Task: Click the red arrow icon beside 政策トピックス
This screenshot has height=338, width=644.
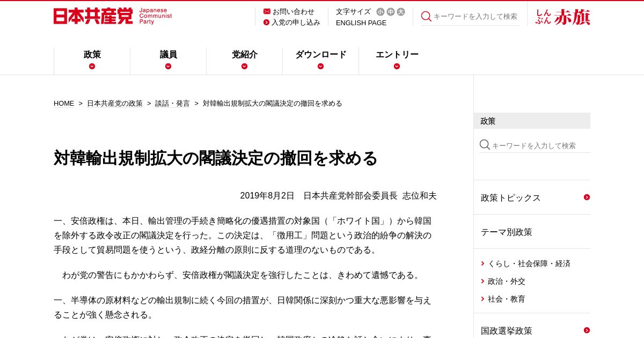Action: click(x=587, y=197)
